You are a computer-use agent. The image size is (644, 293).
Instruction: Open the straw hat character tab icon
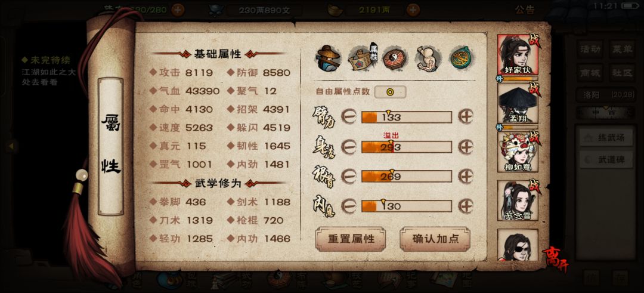click(328, 58)
